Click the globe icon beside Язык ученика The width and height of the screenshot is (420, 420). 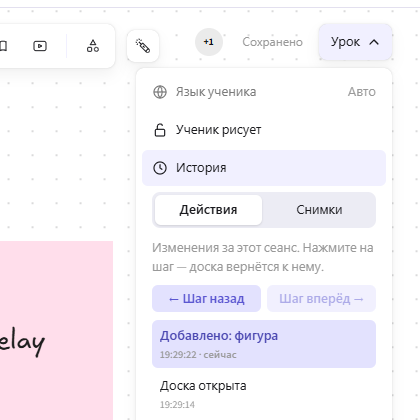point(160,92)
